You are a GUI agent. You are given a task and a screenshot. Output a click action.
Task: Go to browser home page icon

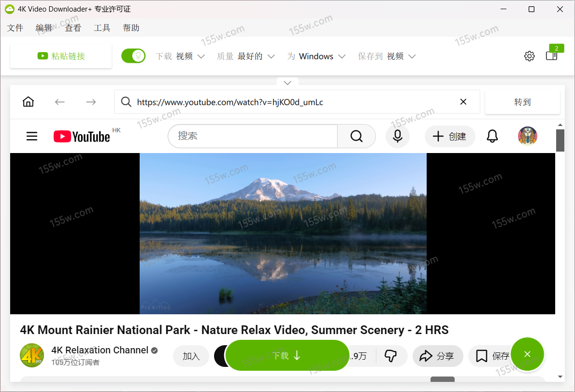29,102
